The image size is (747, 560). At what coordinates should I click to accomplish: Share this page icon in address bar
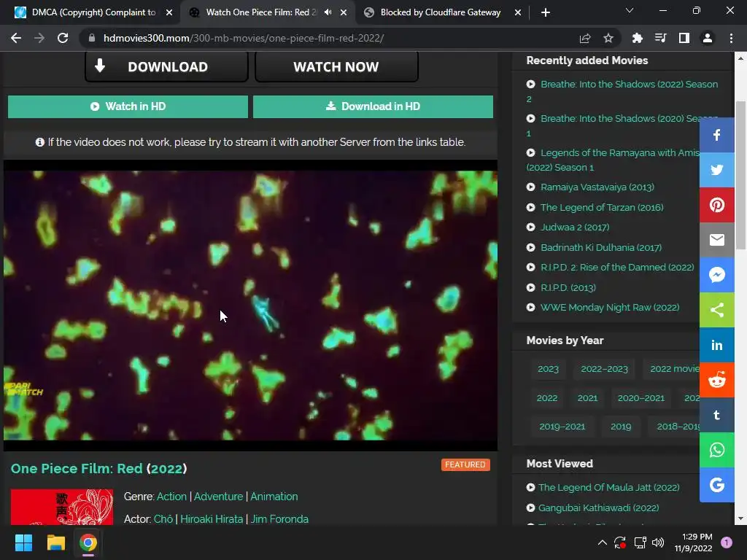coord(585,38)
